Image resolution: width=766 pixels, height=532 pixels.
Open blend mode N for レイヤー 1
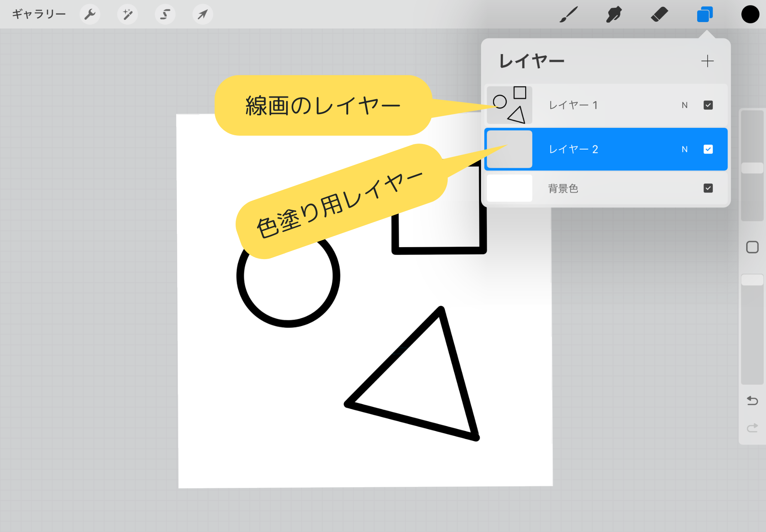[x=684, y=105]
